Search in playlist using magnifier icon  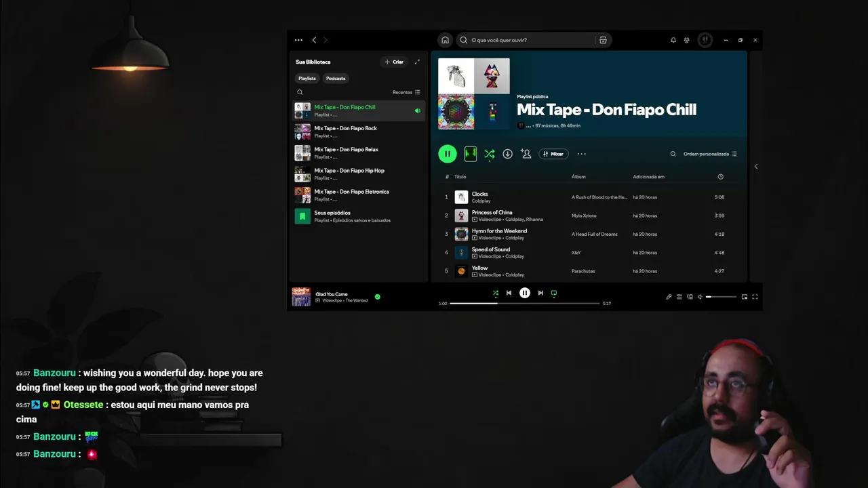[x=673, y=154]
